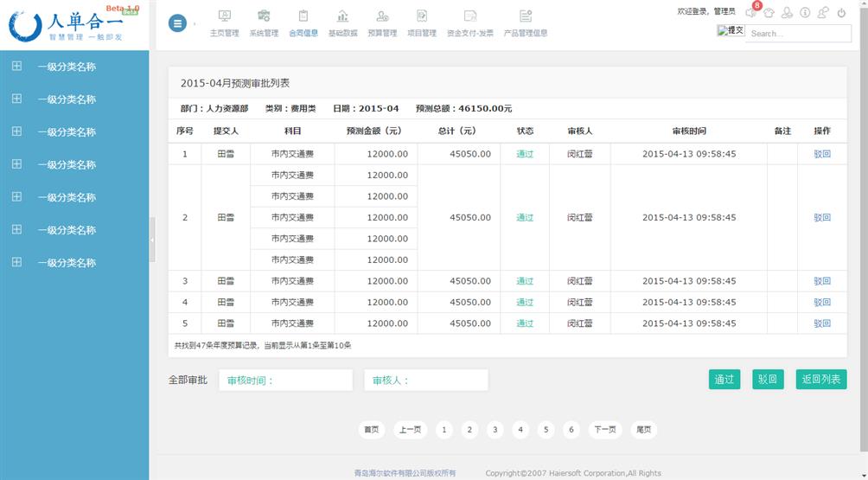Screen dimensions: 868x480
Task: Open the shirt-shaped theme icon
Action: [x=769, y=13]
